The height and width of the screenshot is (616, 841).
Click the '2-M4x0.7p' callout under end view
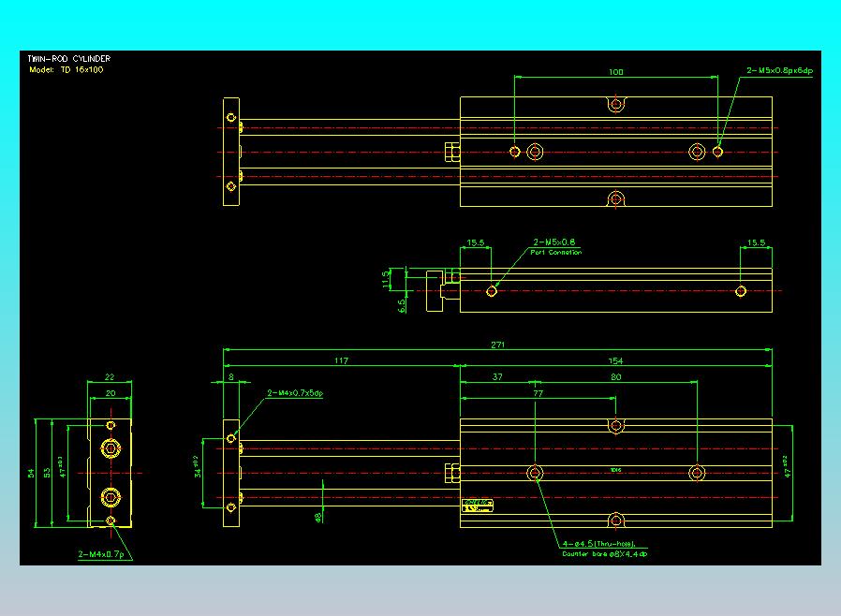click(101, 554)
